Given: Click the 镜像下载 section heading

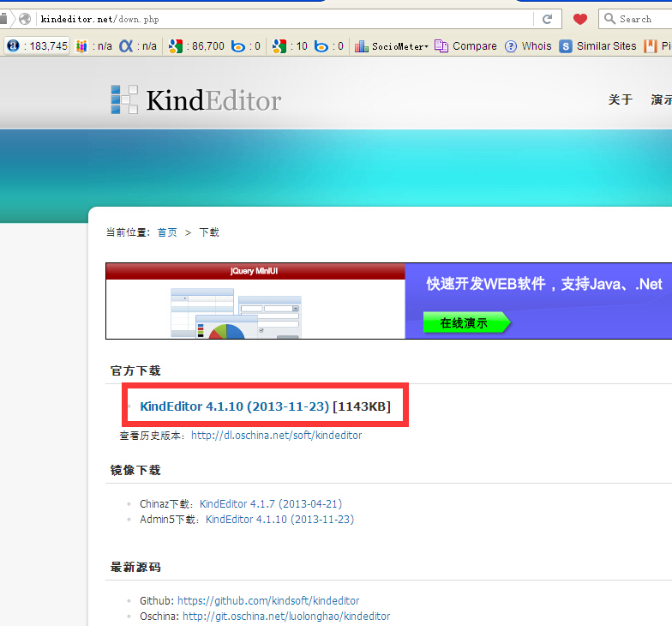Looking at the screenshot, I should (x=135, y=470).
